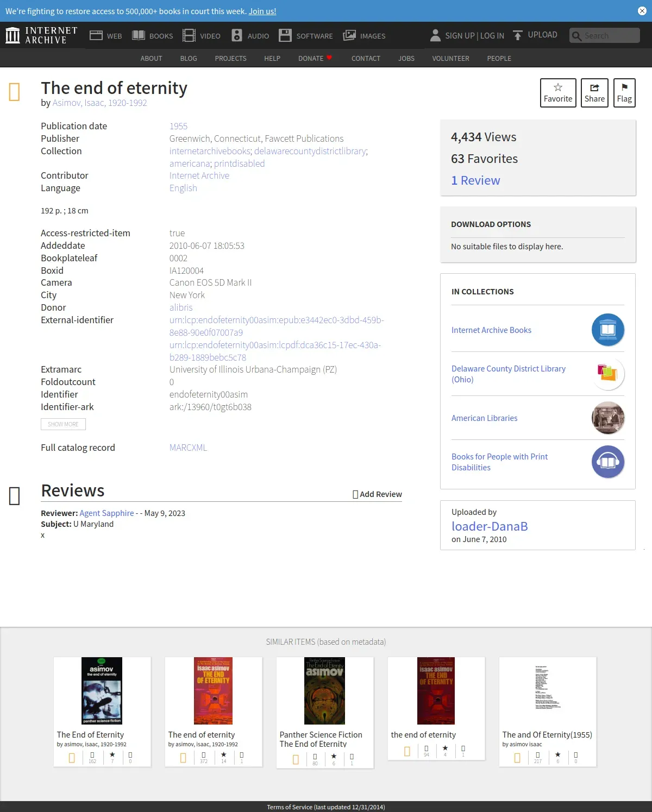Open the Books section icon
This screenshot has width=652, height=812.
click(139, 35)
